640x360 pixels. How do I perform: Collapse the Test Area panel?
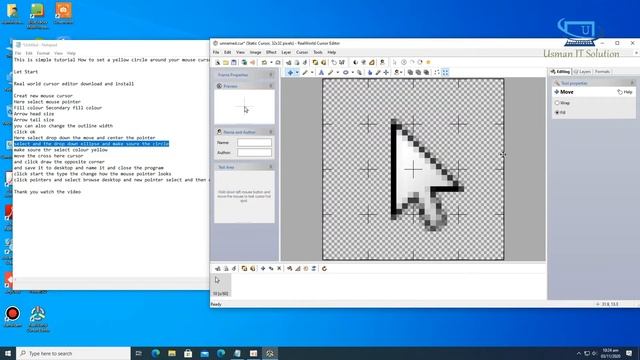tap(271, 167)
